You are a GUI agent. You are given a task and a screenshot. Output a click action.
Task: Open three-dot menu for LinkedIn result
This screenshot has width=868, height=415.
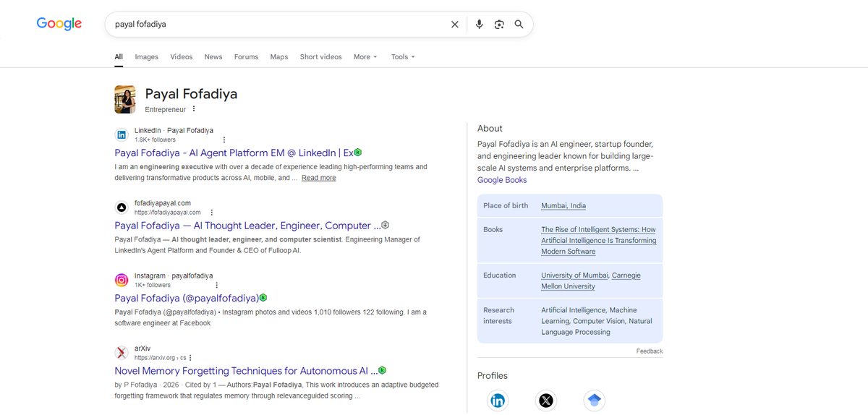click(x=224, y=140)
